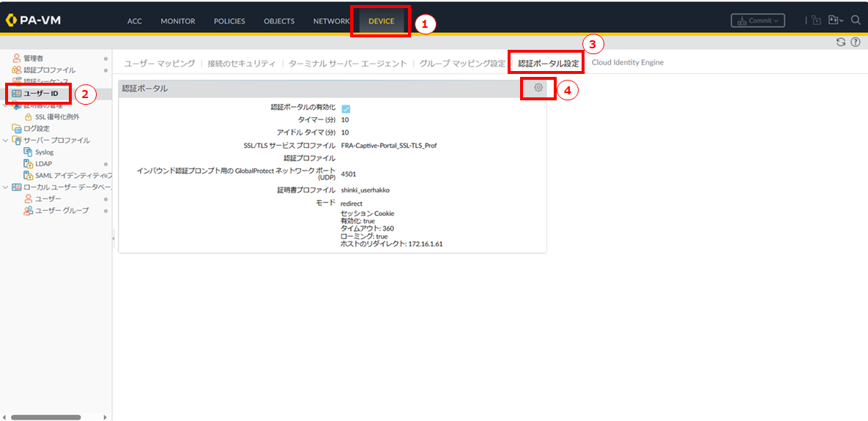Open help via the question mark icon
Image resolution: width=868 pixels, height=421 pixels.
click(x=856, y=42)
